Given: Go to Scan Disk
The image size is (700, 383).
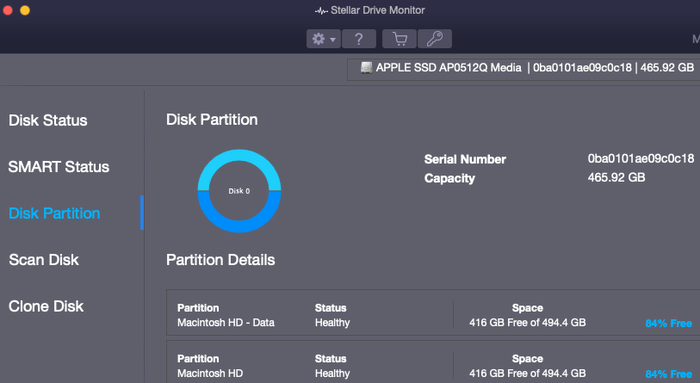Looking at the screenshot, I should (x=44, y=260).
